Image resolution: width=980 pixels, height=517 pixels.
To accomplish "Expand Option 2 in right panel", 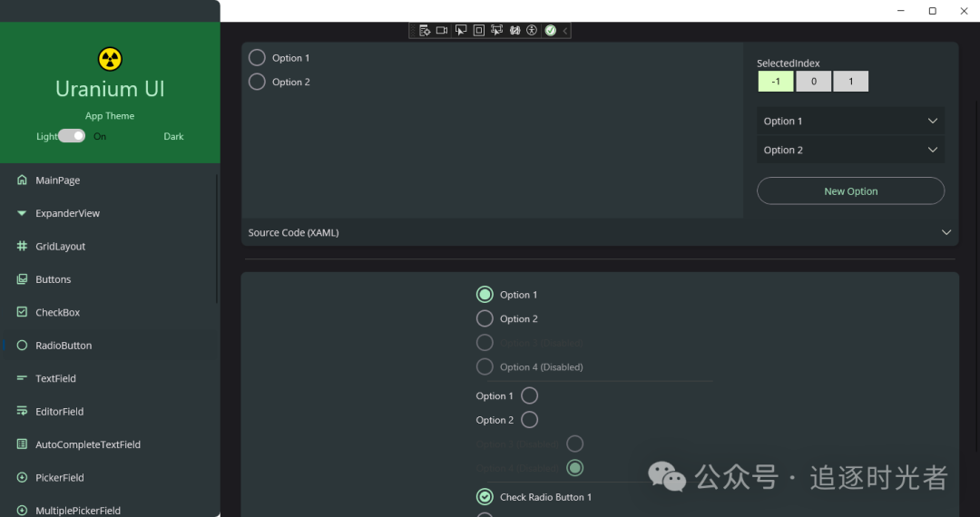I will point(850,150).
